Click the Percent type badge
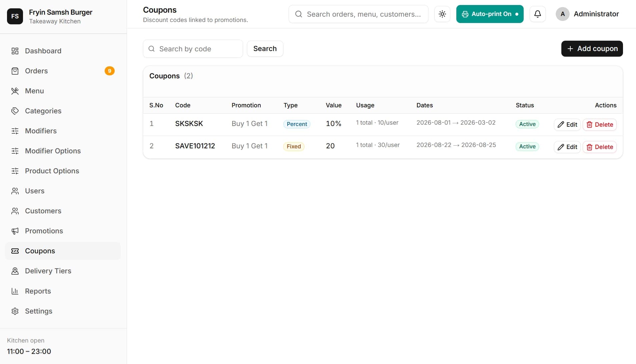This screenshot has width=636, height=364. [297, 124]
